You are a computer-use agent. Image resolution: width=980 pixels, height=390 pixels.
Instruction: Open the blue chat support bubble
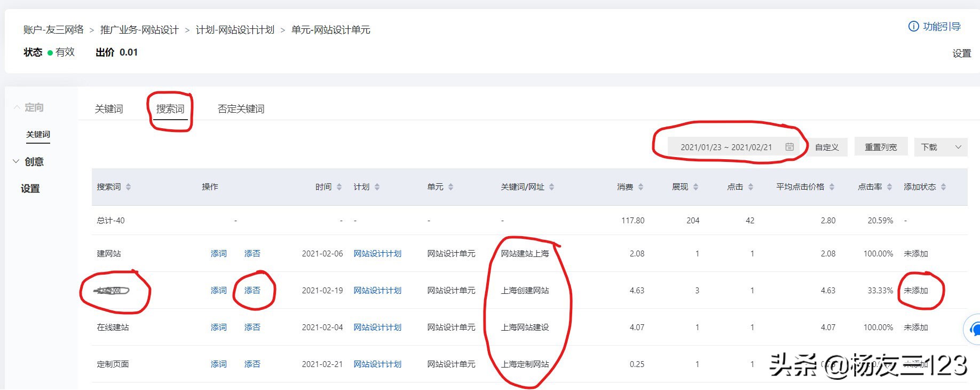click(973, 329)
